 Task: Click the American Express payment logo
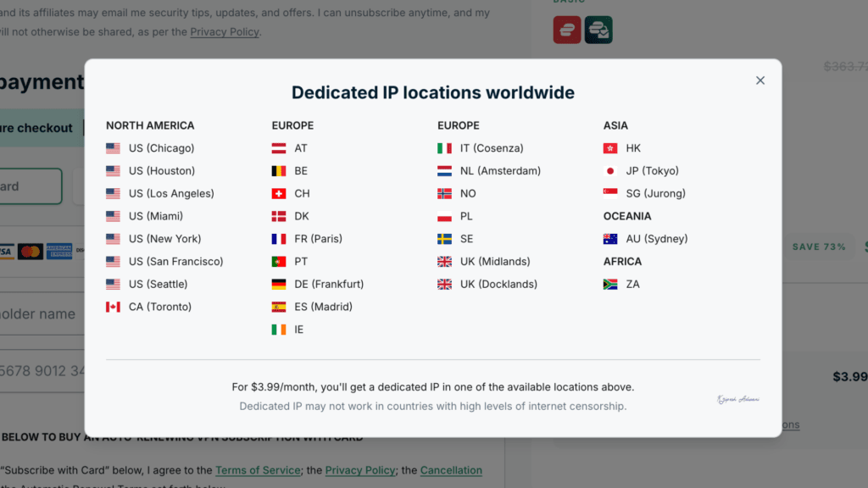click(x=59, y=252)
